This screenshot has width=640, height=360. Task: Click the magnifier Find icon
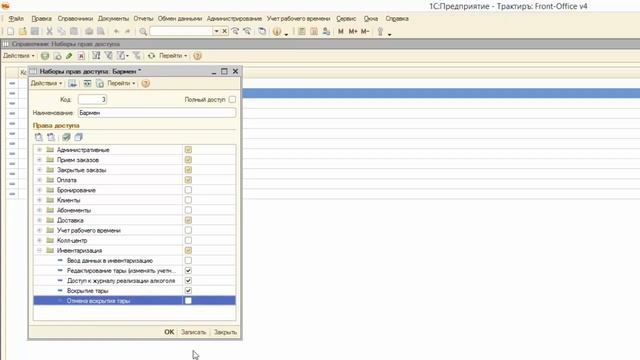[143, 31]
